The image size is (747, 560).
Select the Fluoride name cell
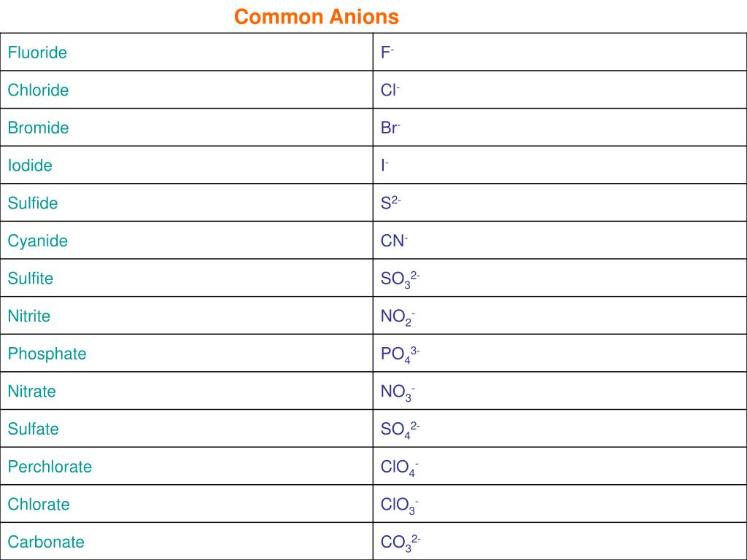186,52
